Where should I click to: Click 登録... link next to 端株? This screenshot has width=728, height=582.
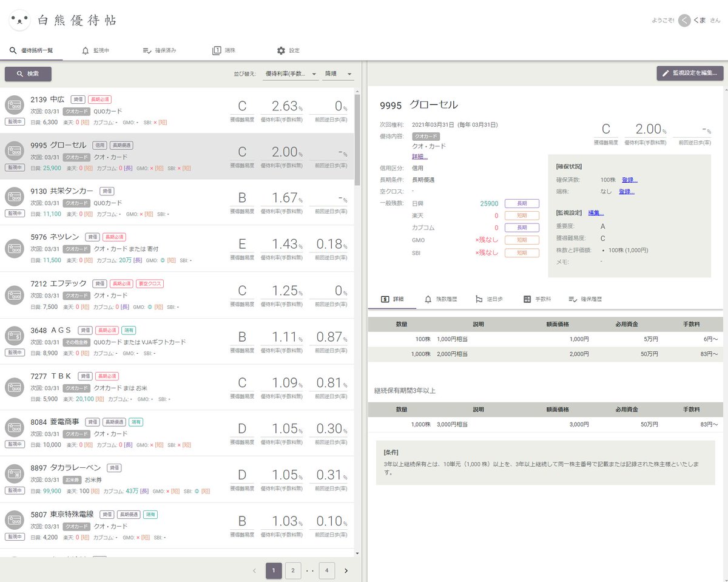tap(627, 192)
